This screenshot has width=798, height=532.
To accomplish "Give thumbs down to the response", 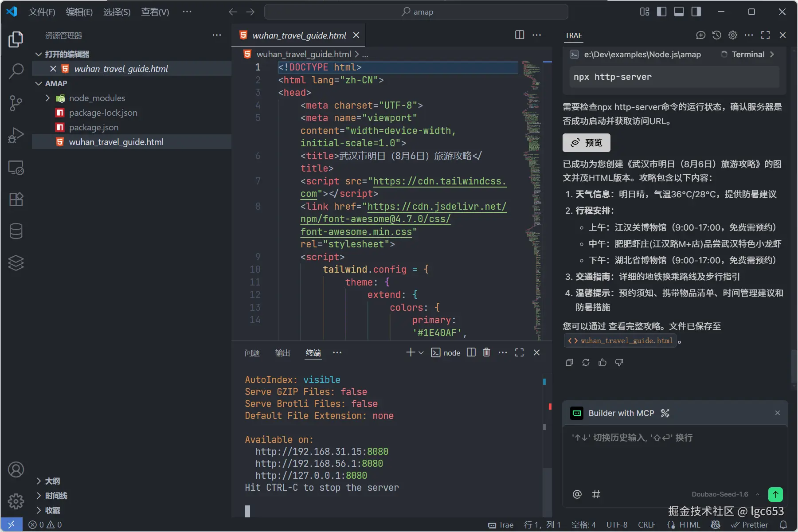I will pos(619,363).
